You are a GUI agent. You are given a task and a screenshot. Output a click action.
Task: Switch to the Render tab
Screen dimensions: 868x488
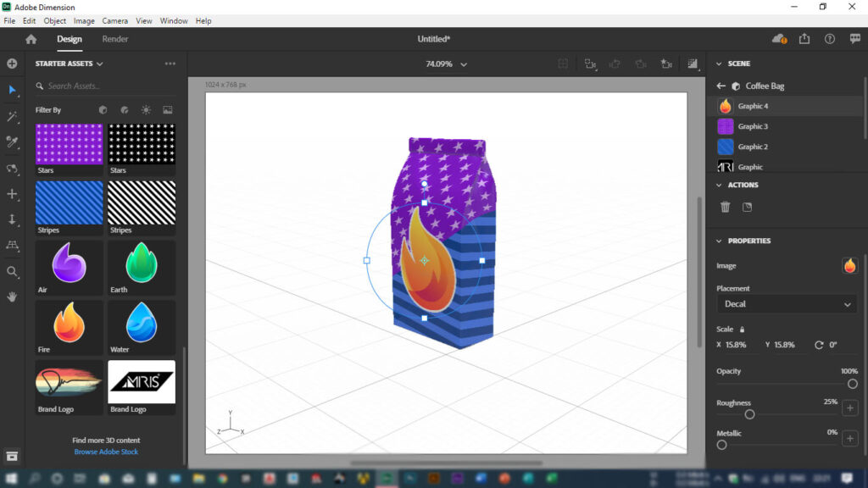coord(114,39)
